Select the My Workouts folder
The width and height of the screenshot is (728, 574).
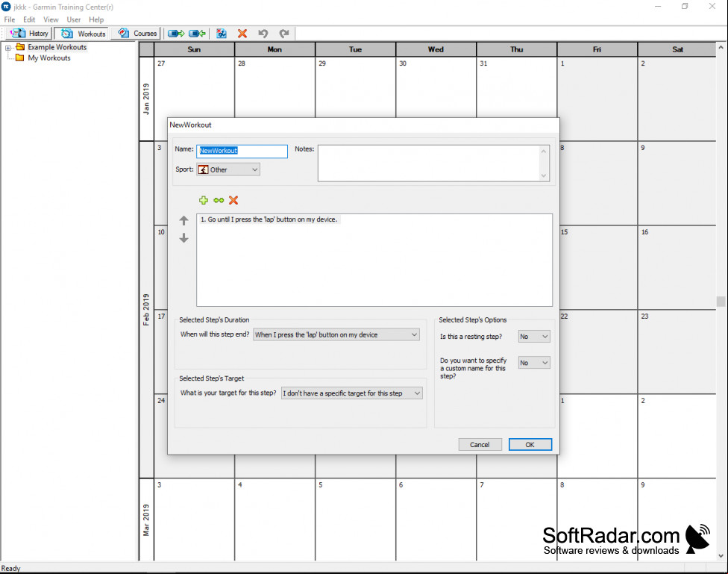point(48,57)
